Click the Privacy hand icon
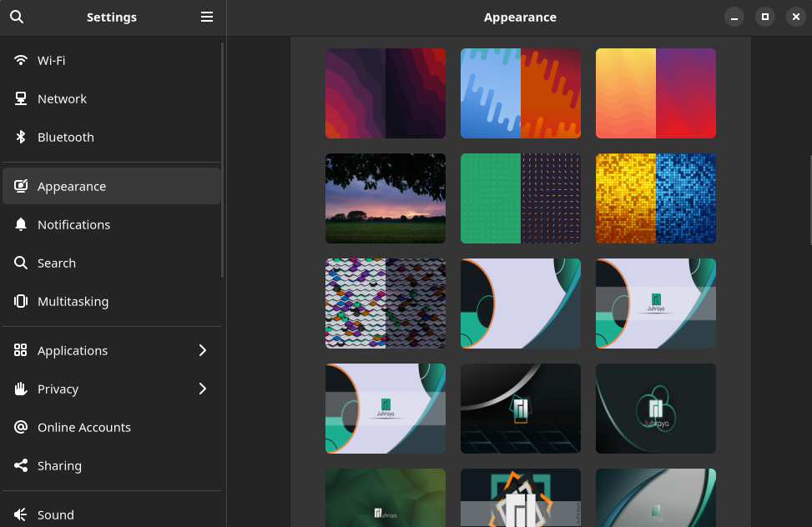812x527 pixels. click(x=21, y=389)
